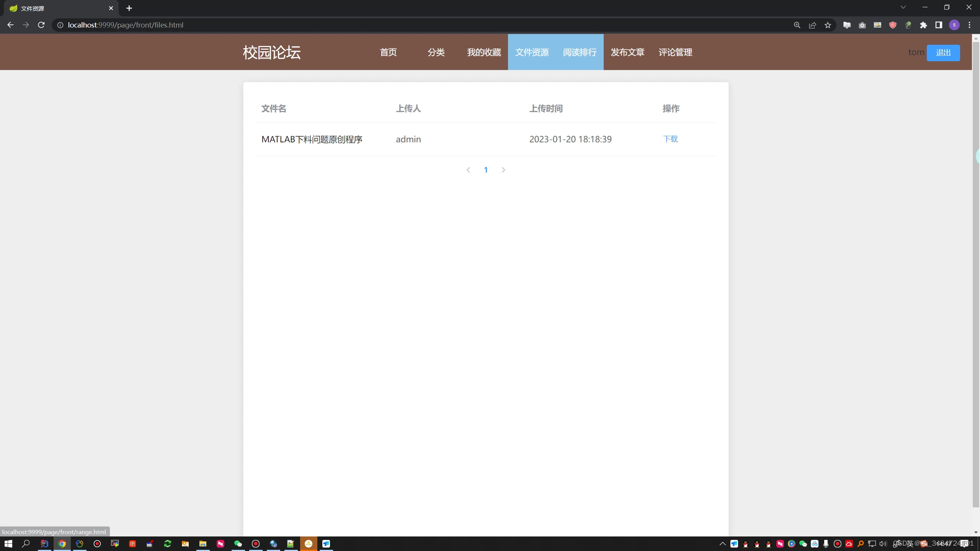980x551 pixels.
Task: Select the 文件资源 nav item
Action: [x=532, y=52]
